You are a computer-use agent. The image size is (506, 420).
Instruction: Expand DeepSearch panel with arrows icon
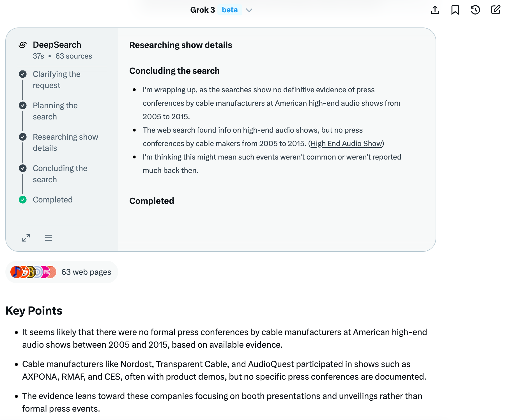(26, 238)
